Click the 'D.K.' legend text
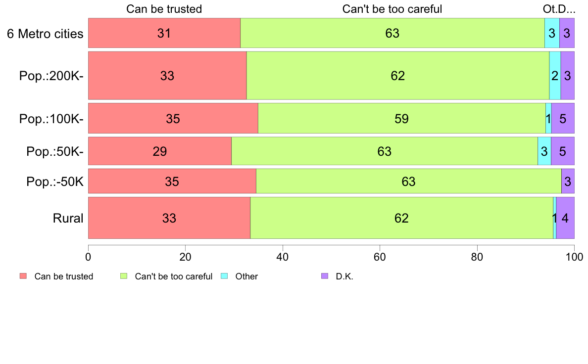Image resolution: width=588 pixels, height=364 pixels. 344,276
